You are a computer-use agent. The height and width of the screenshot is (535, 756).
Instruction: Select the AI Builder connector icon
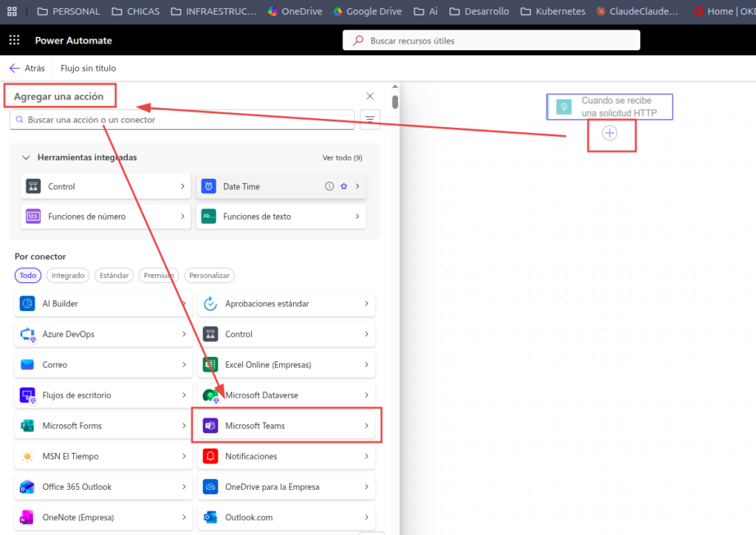pyautogui.click(x=27, y=304)
